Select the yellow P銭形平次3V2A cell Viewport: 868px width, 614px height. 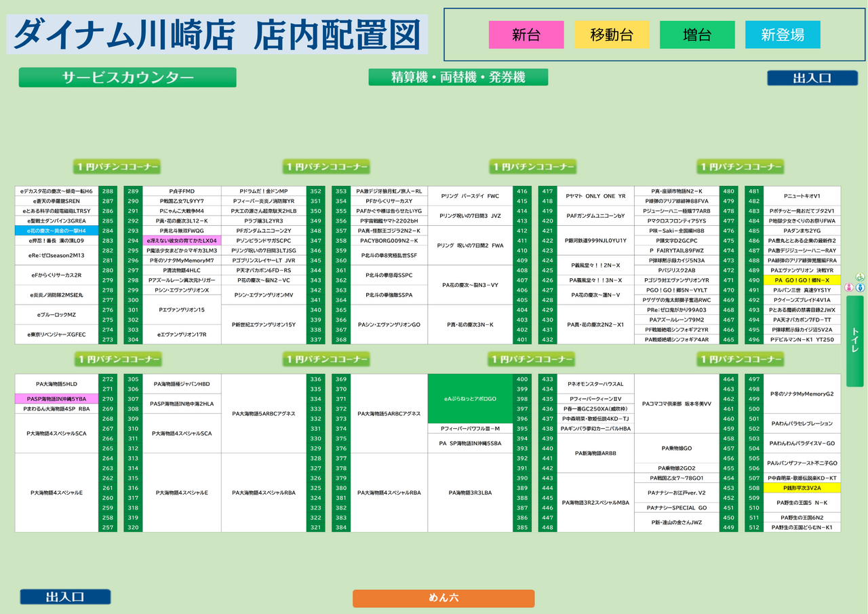802,488
